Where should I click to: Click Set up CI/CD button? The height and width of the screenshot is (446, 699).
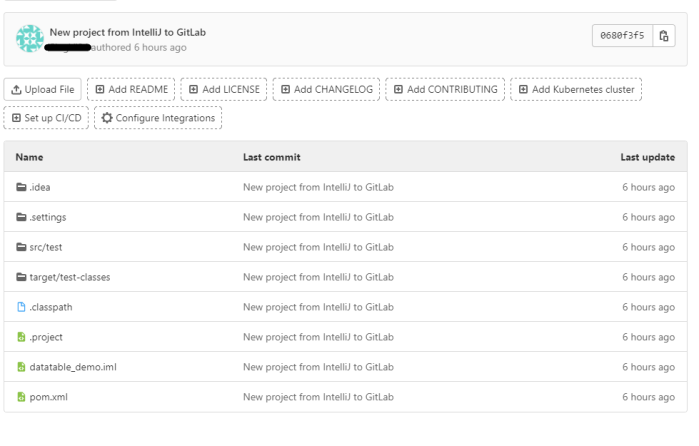coord(46,118)
